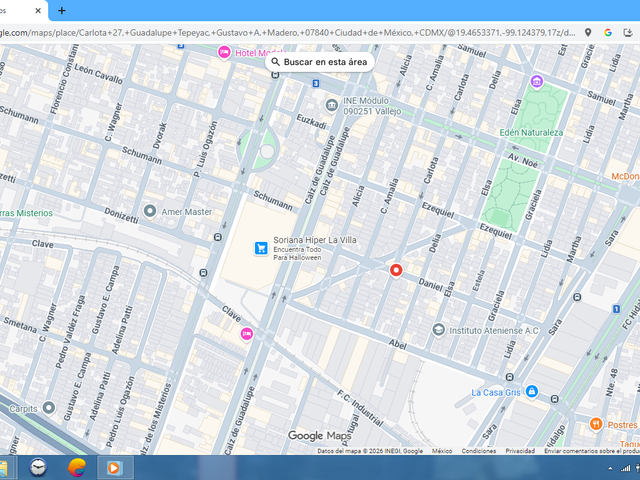This screenshot has height=480, width=640.
Task: Open the 'Privacidad' privacy link
Action: [x=520, y=451]
